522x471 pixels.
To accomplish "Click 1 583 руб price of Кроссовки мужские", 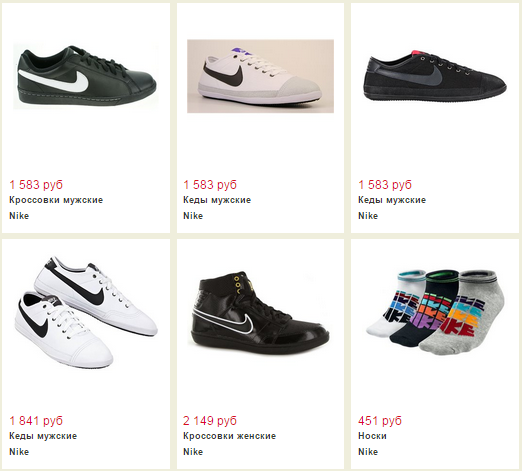I will coord(36,185).
